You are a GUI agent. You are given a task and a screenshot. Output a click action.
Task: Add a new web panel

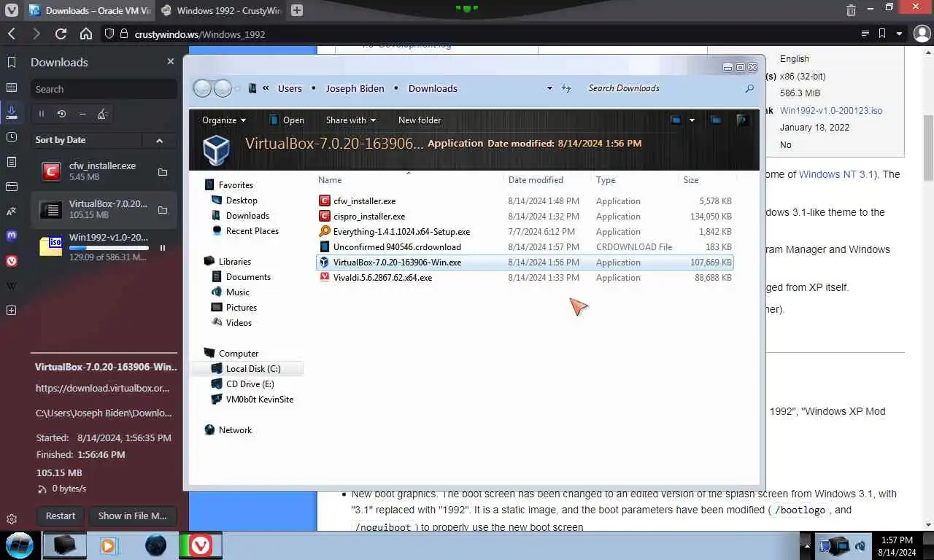click(x=12, y=311)
